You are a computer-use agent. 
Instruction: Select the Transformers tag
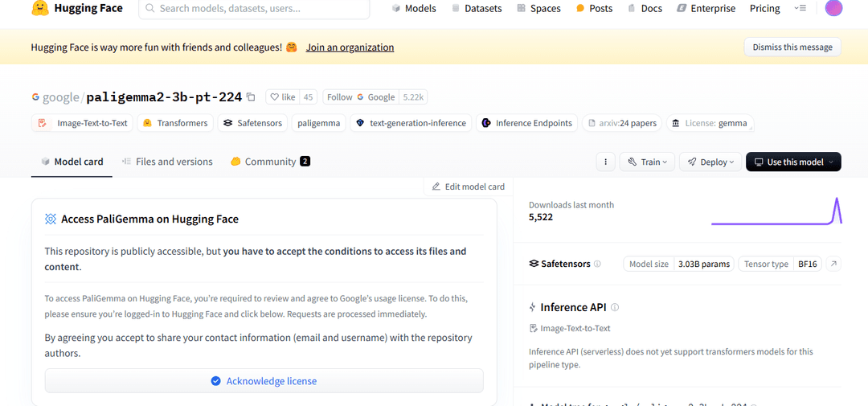[175, 123]
